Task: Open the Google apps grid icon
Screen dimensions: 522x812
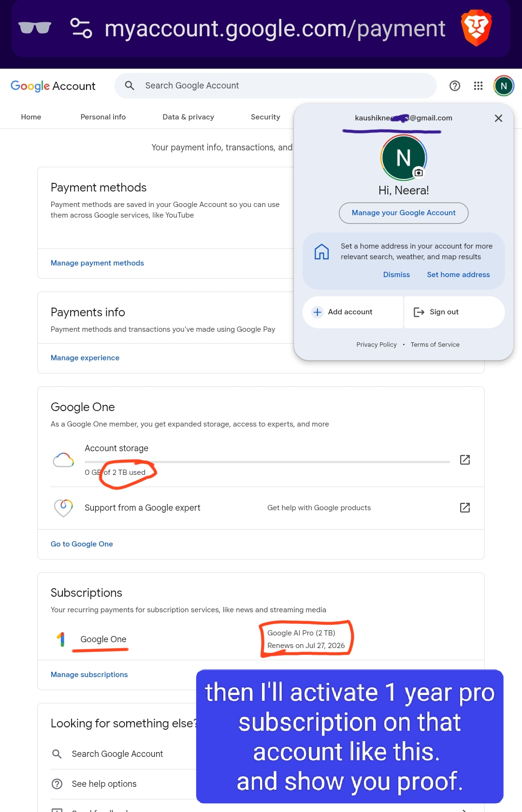Action: pyautogui.click(x=478, y=86)
